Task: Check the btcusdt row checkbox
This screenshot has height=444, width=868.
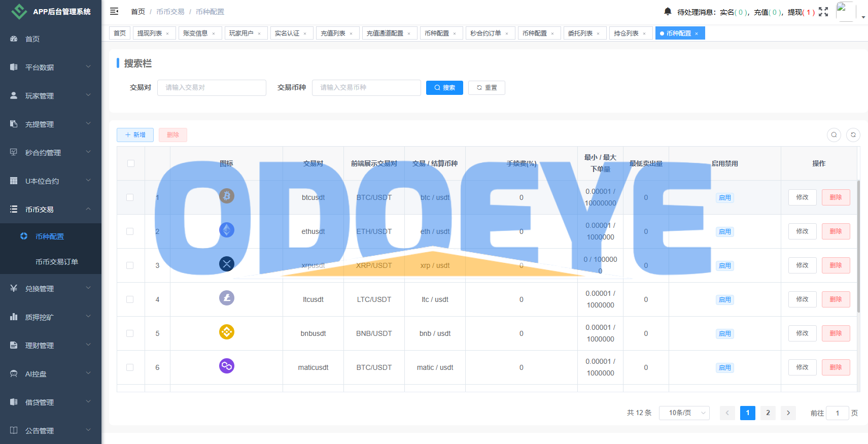Action: tap(130, 197)
